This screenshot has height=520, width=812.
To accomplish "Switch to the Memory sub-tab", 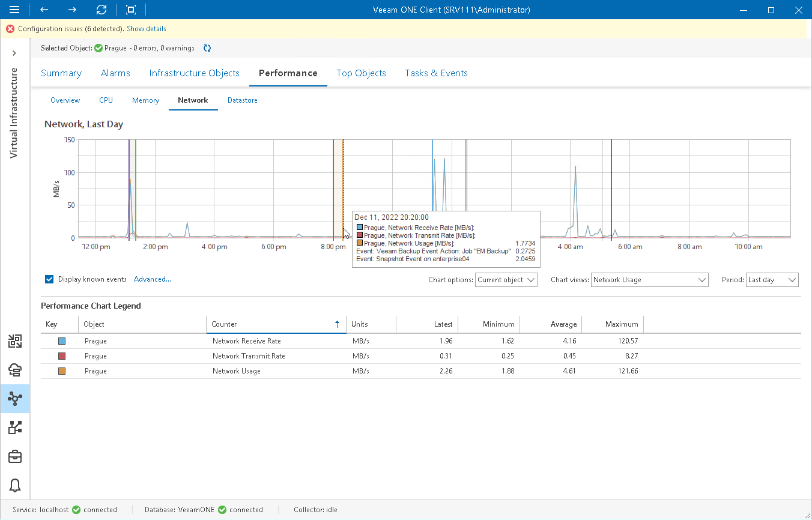I will click(x=145, y=100).
